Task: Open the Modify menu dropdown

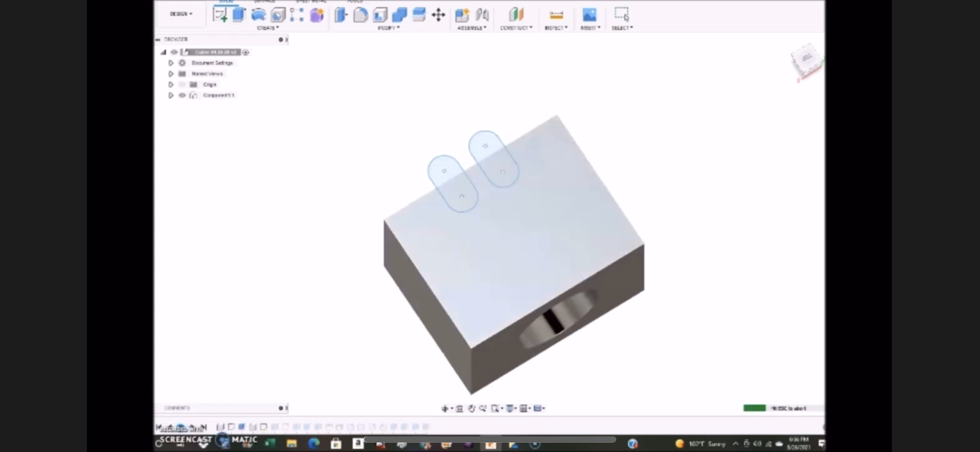Action: (x=388, y=28)
